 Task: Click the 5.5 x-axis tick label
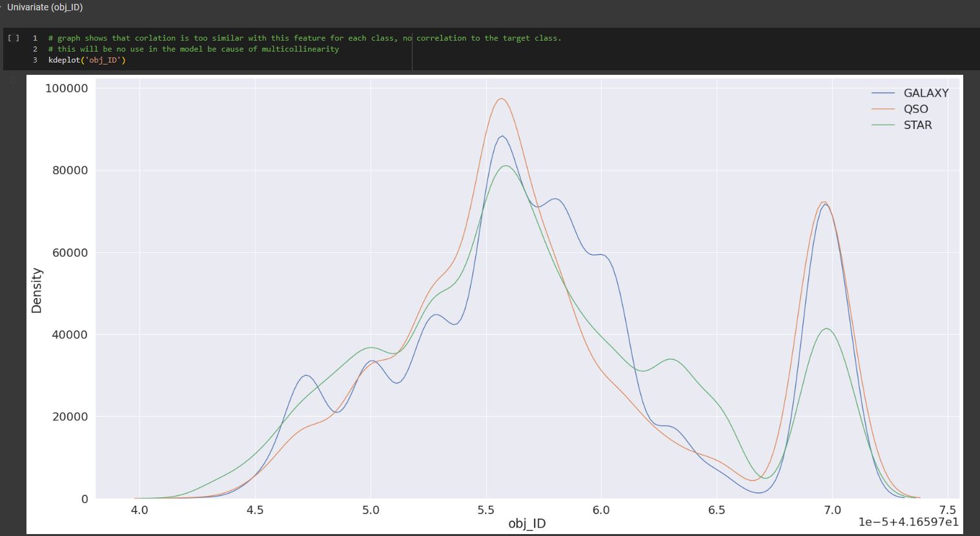coord(485,510)
